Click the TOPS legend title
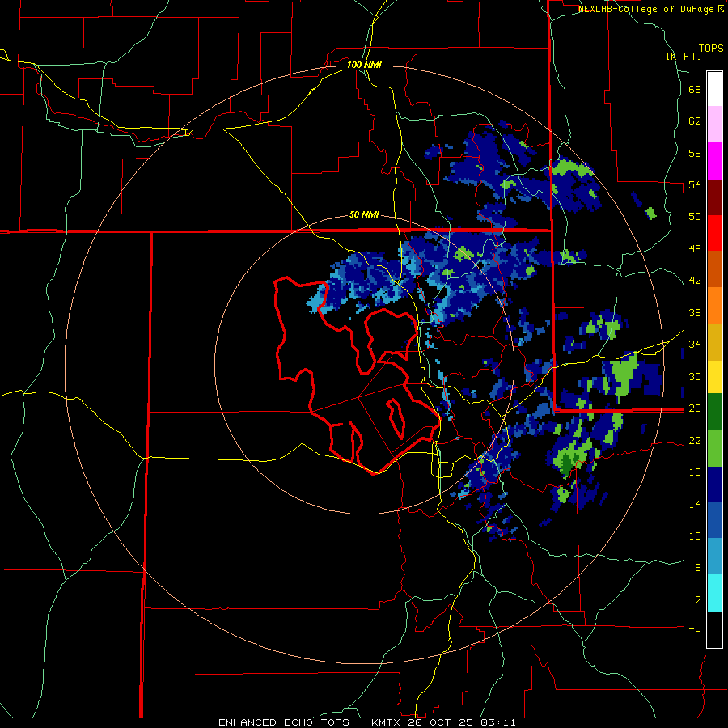The image size is (728, 728). [711, 49]
